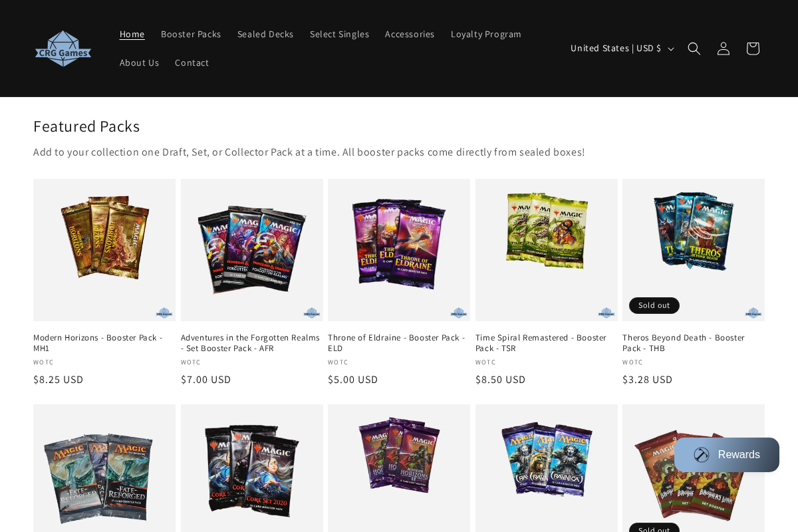Visit the About Us page

pos(139,63)
